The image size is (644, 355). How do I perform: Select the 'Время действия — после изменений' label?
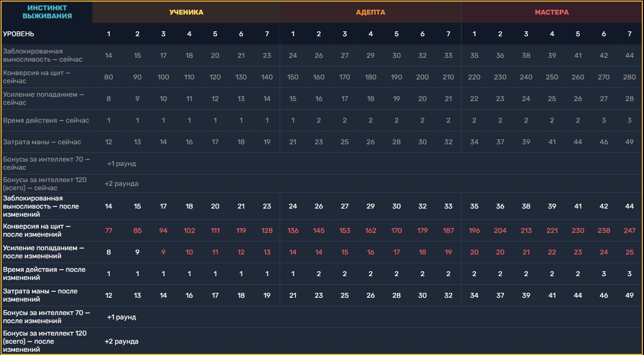coord(44,273)
